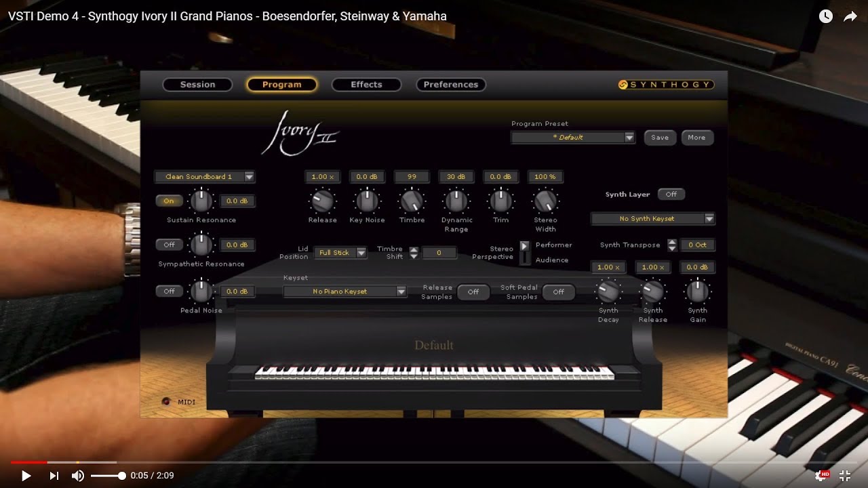
Task: Switch to the Session tab
Action: pos(197,85)
